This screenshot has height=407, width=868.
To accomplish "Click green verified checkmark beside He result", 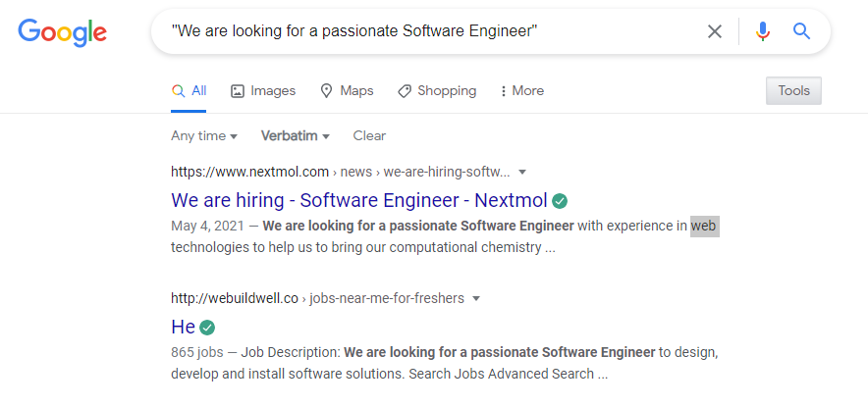I will [x=207, y=328].
